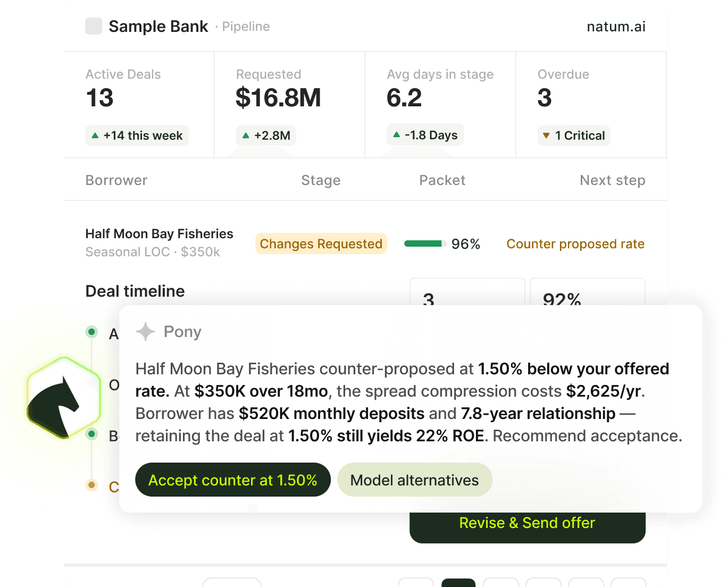This screenshot has height=587, width=728.
Task: Sort by Borrower column header
Action: [116, 180]
